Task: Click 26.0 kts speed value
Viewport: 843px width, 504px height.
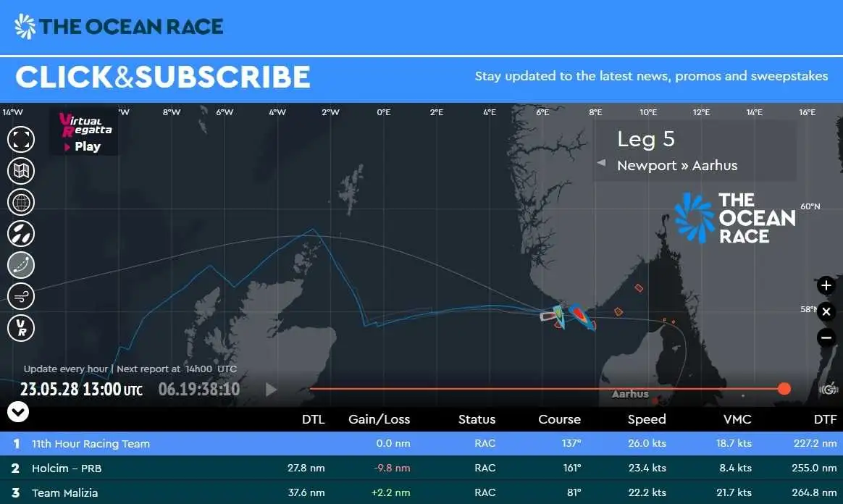Action: (x=647, y=443)
